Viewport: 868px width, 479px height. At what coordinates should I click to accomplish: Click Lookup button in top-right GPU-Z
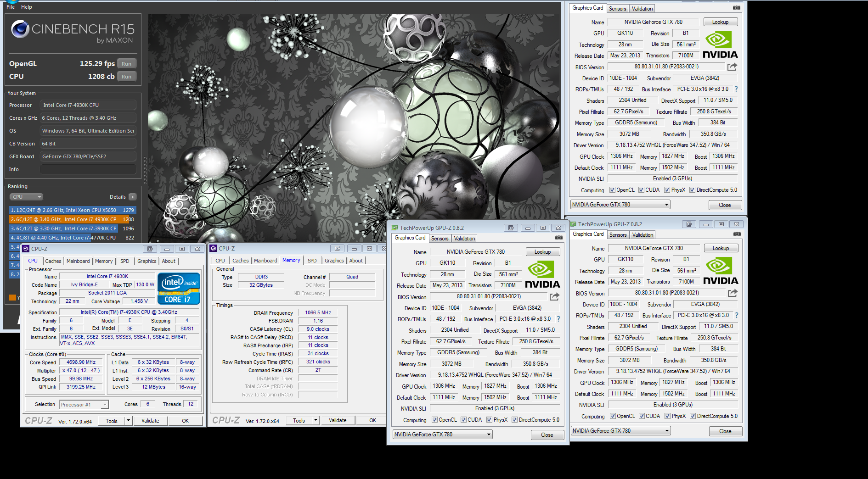coord(720,22)
